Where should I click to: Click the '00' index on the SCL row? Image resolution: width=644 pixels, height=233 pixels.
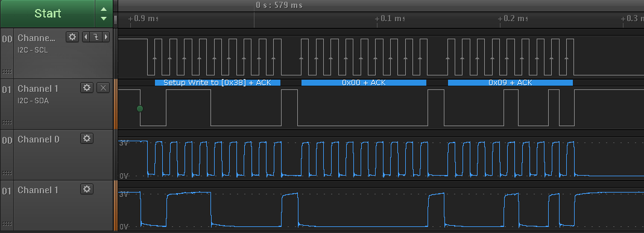tap(7, 39)
